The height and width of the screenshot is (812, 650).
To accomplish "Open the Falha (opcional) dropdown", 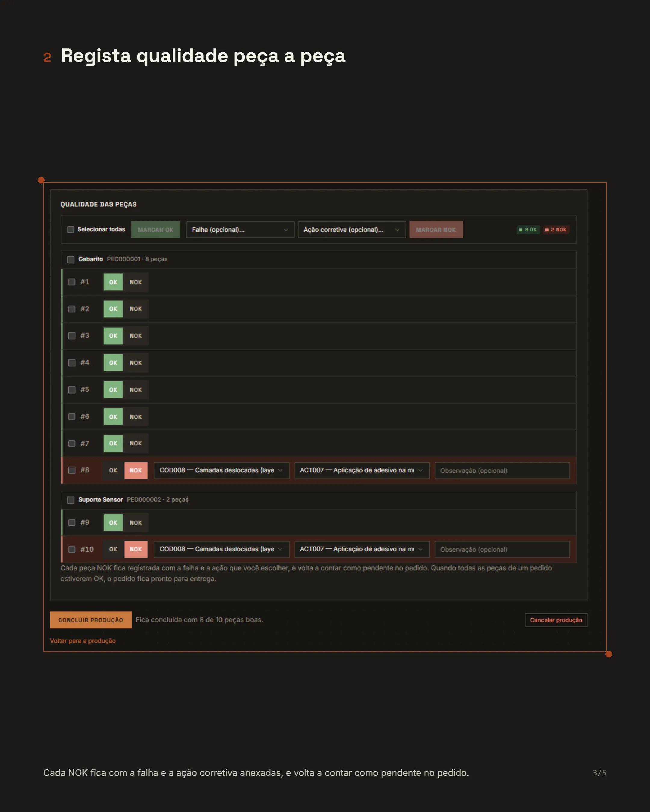I will (240, 229).
